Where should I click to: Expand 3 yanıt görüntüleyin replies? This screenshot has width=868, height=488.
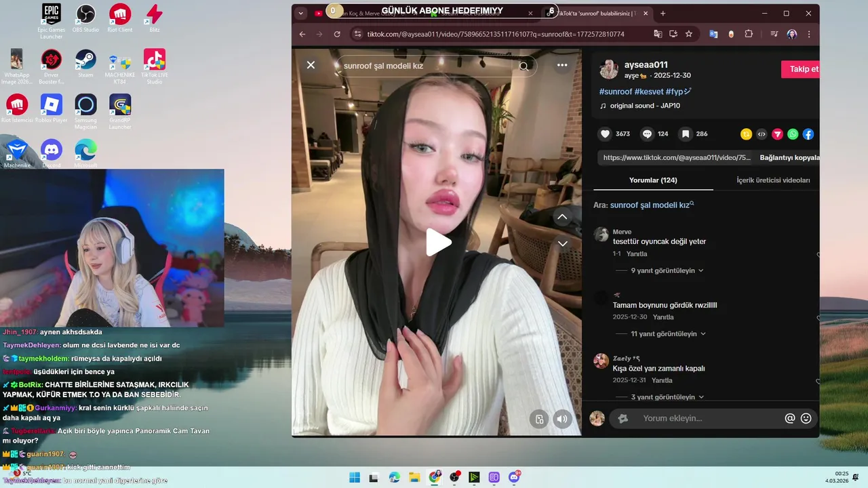(x=667, y=397)
